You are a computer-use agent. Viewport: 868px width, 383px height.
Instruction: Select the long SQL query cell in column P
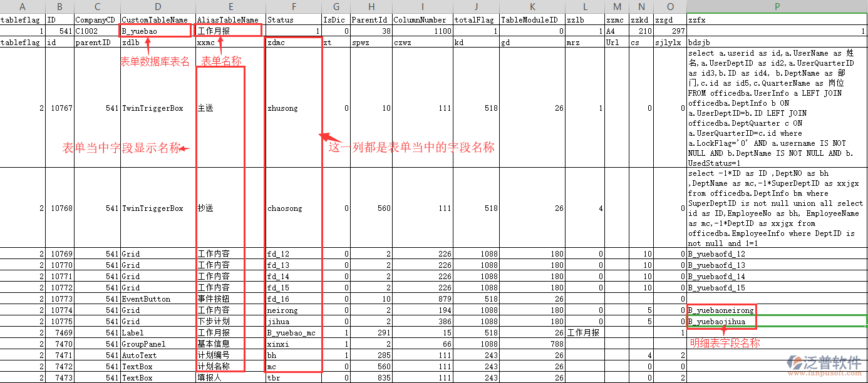click(x=777, y=108)
